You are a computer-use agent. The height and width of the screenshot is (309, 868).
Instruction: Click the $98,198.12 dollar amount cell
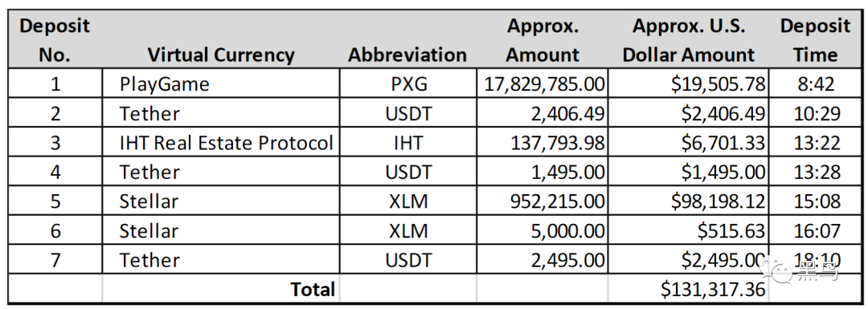[x=688, y=201]
